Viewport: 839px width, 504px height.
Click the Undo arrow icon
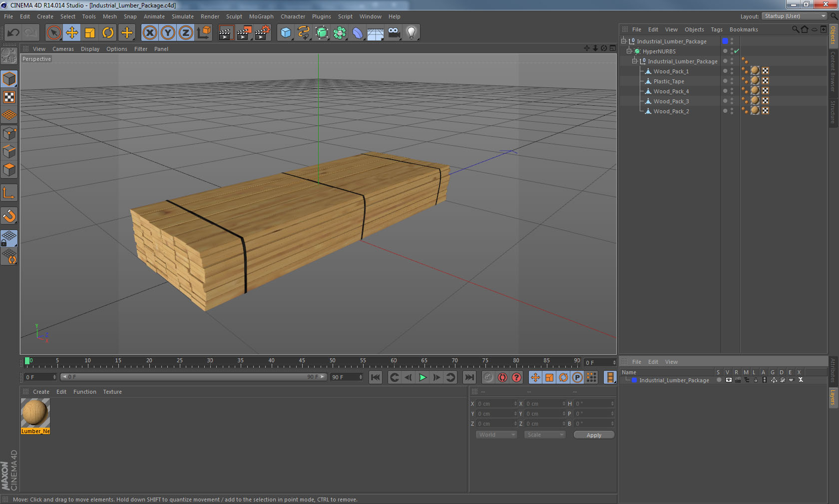(13, 33)
